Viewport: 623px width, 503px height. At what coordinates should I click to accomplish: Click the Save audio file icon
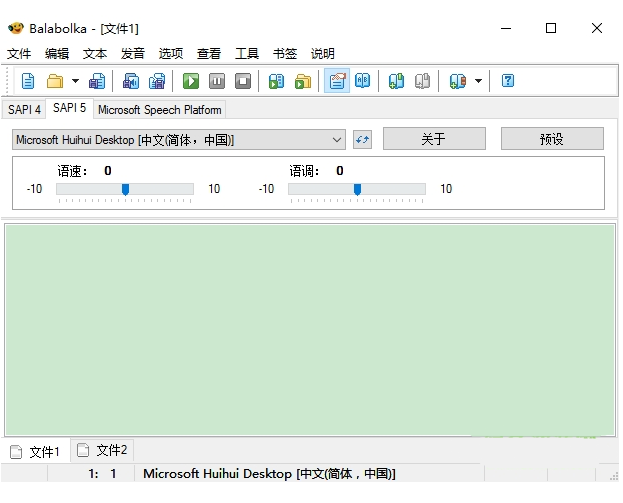(131, 81)
